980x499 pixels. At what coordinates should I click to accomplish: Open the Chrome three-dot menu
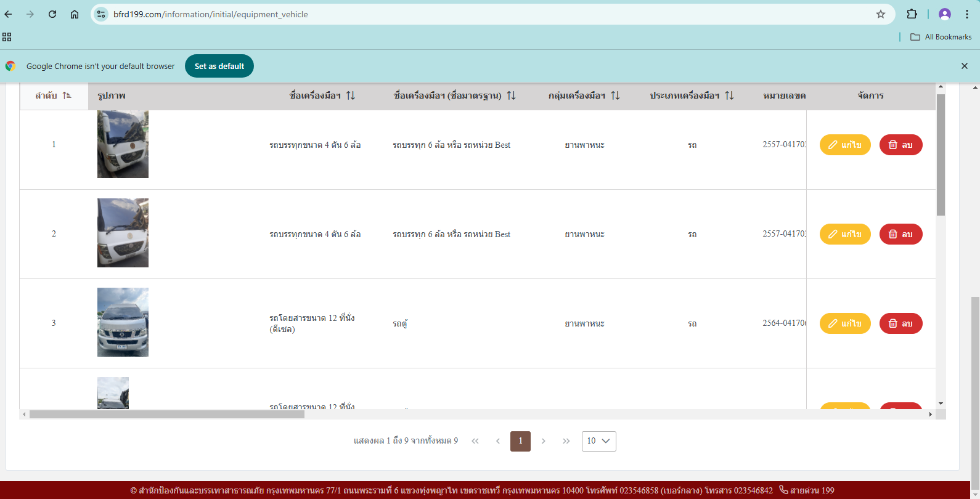coord(966,14)
